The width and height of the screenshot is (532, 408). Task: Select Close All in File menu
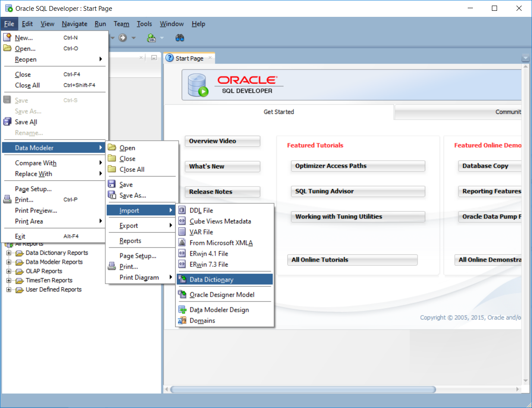click(x=54, y=85)
